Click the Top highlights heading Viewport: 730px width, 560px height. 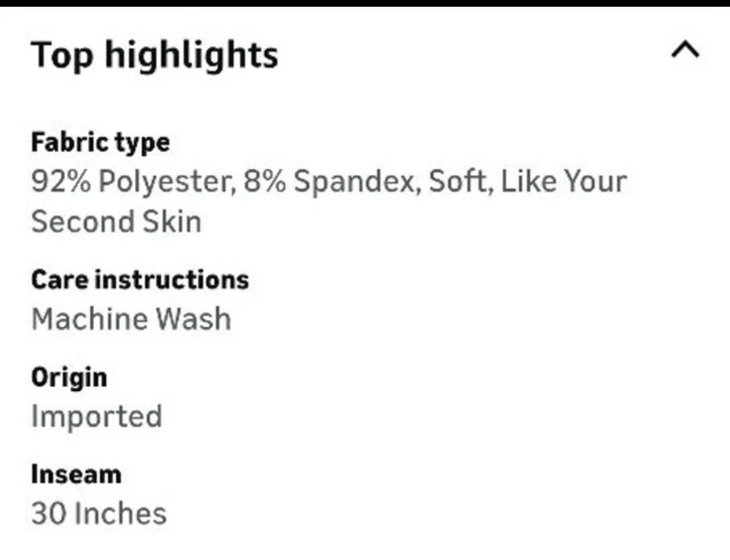[154, 54]
